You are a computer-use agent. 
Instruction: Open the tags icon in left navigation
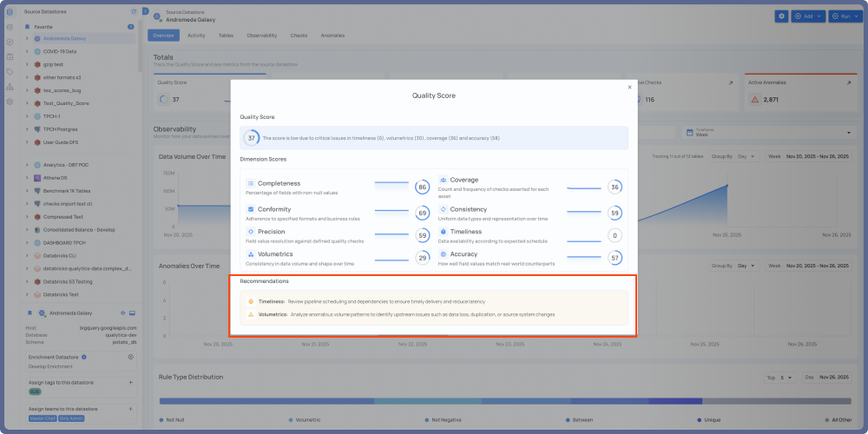(10, 72)
